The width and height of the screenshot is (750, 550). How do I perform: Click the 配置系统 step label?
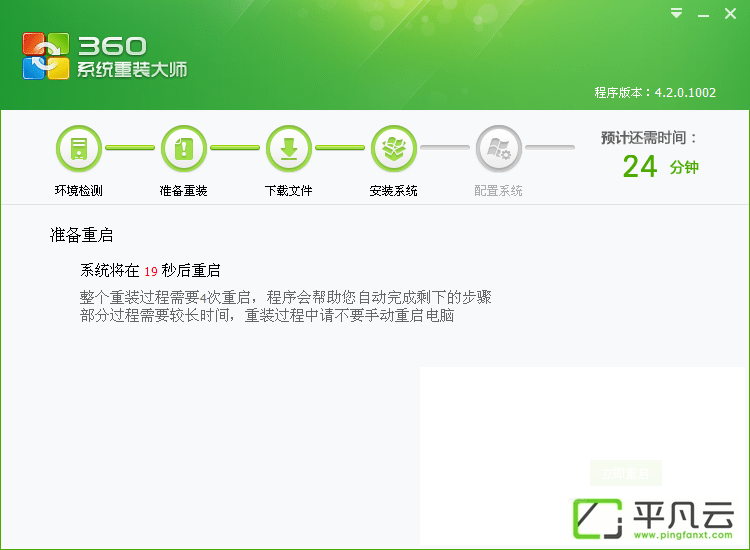tap(498, 190)
